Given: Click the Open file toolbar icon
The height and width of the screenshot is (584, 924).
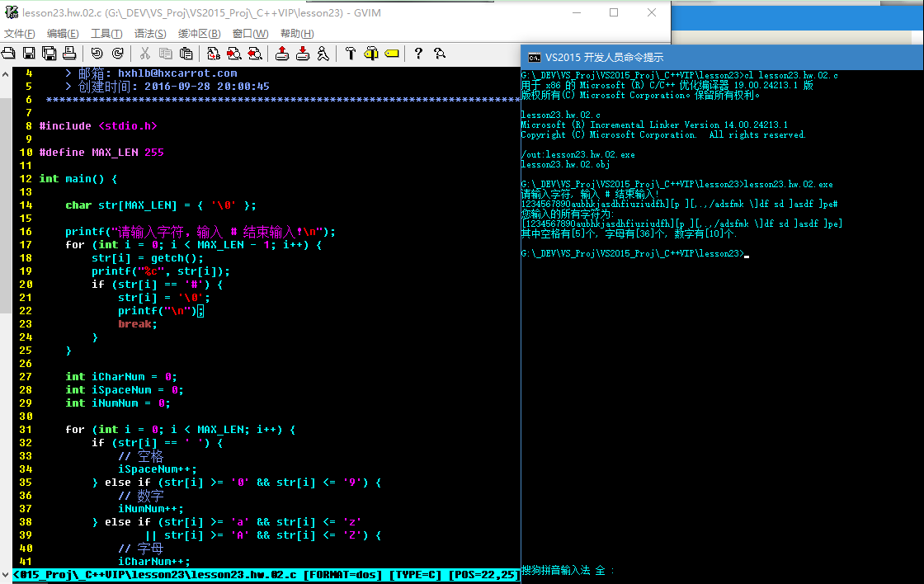Looking at the screenshot, I should (8, 54).
